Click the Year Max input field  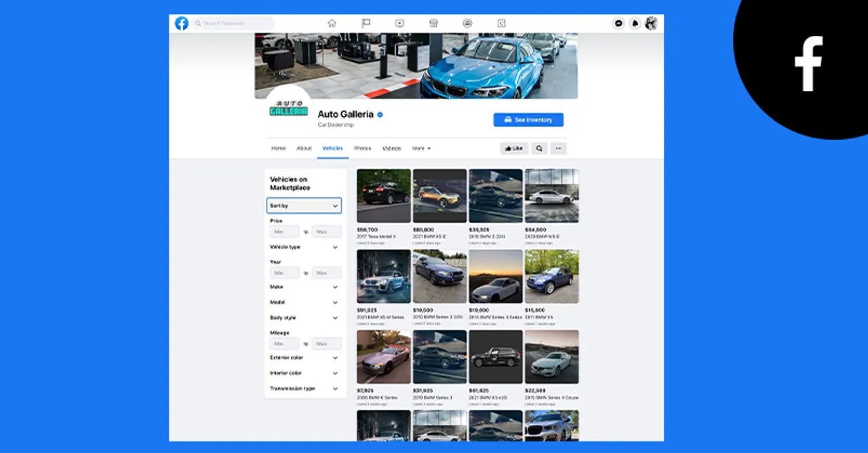point(327,273)
